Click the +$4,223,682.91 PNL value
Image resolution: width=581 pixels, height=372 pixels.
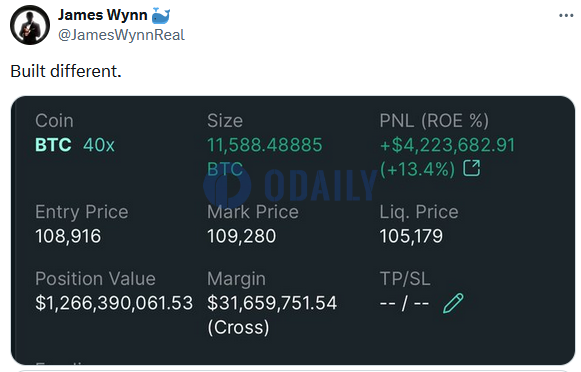point(448,145)
